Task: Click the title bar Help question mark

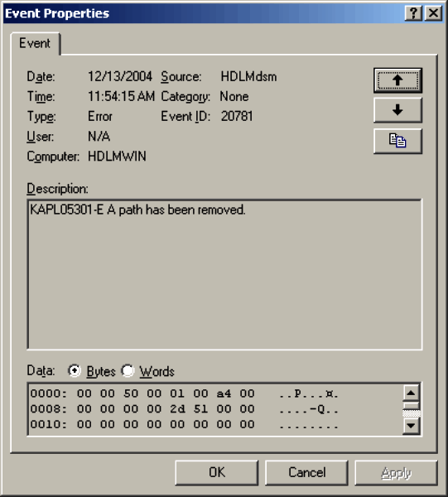Action: 413,13
